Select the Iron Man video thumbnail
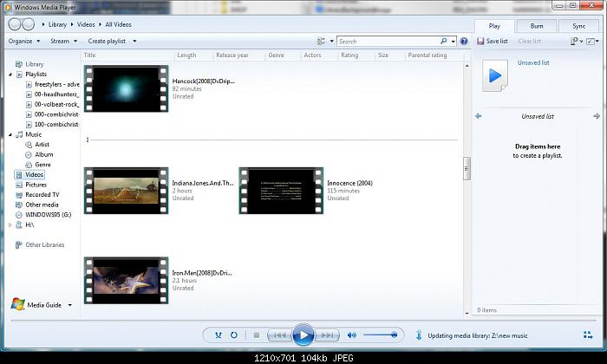 pyautogui.click(x=127, y=281)
